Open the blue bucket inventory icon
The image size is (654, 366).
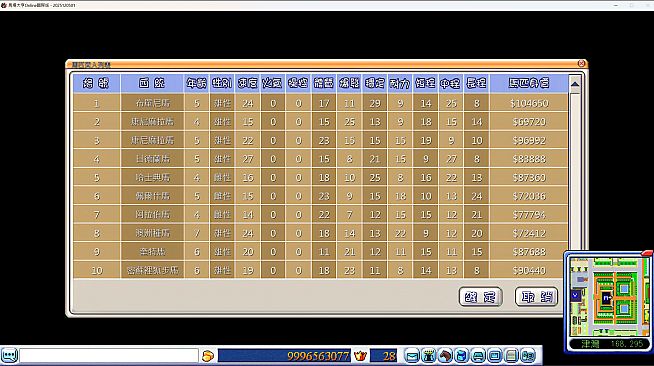pos(461,356)
